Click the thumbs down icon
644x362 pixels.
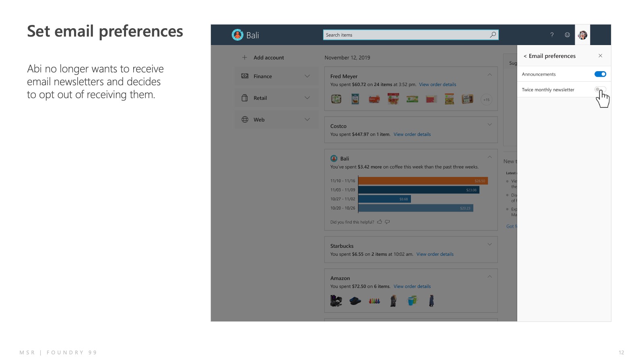click(387, 222)
